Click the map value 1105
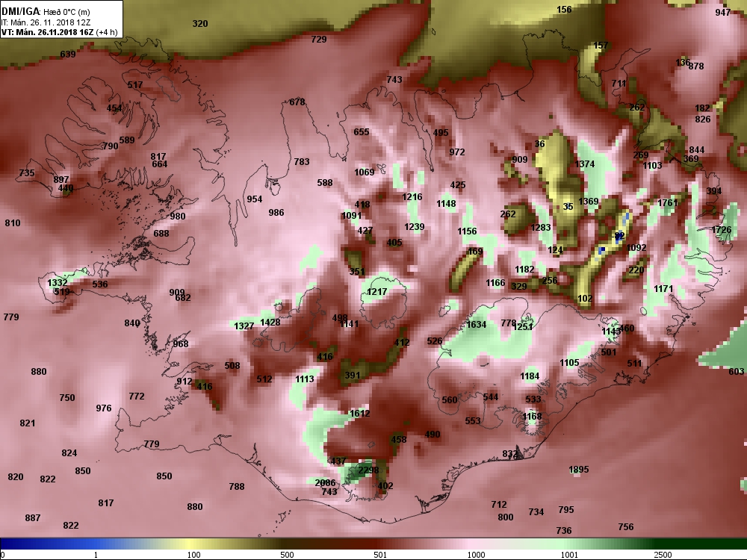Screen dimensions: 747x560 click(x=569, y=363)
